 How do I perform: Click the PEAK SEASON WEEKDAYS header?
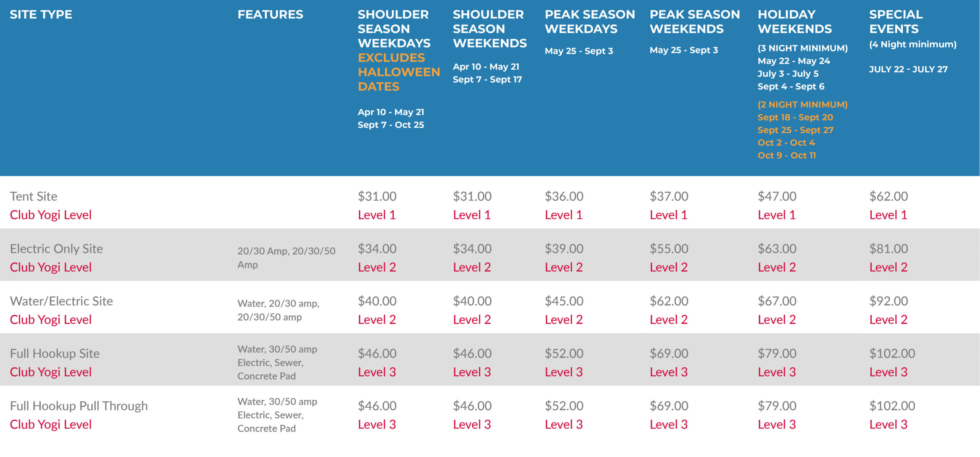590,21
